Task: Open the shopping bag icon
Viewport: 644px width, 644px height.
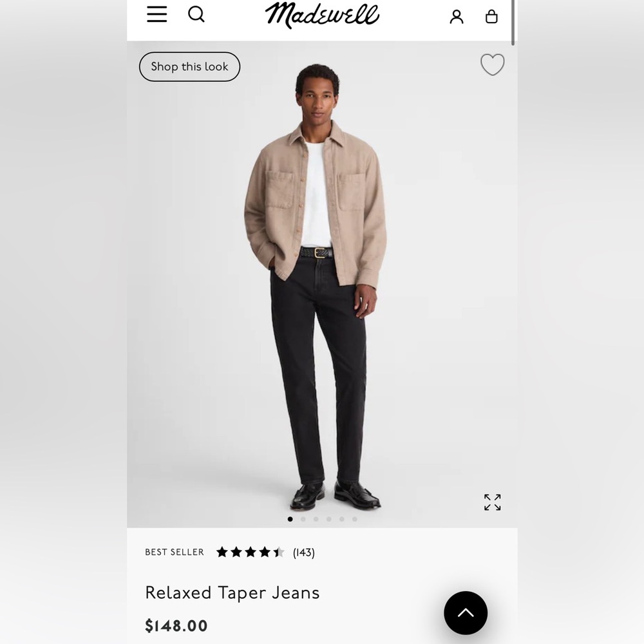Action: 491,17
